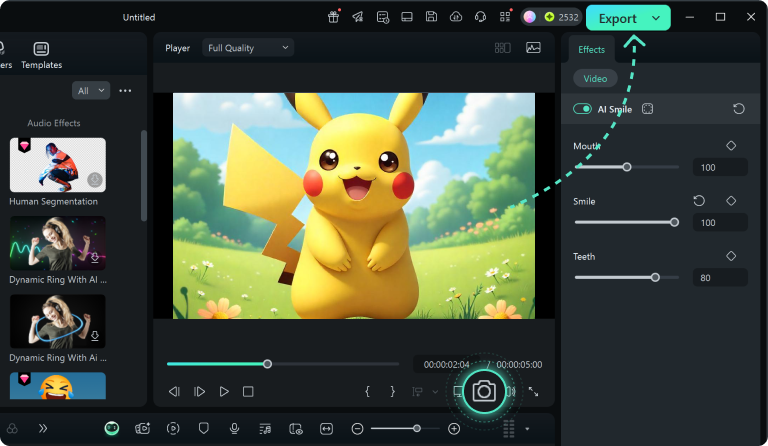The width and height of the screenshot is (768, 446).
Task: Add keyframe for Mouth parameter
Action: coord(731,146)
